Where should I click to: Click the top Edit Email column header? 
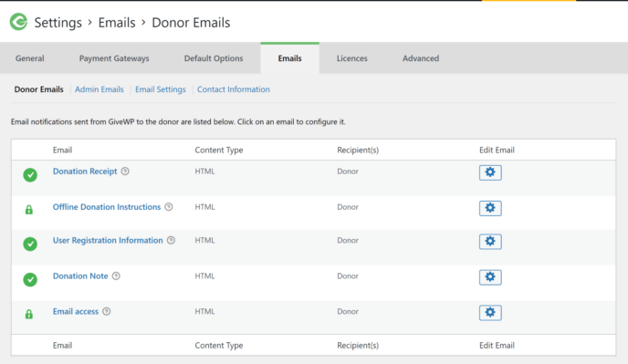(x=497, y=151)
